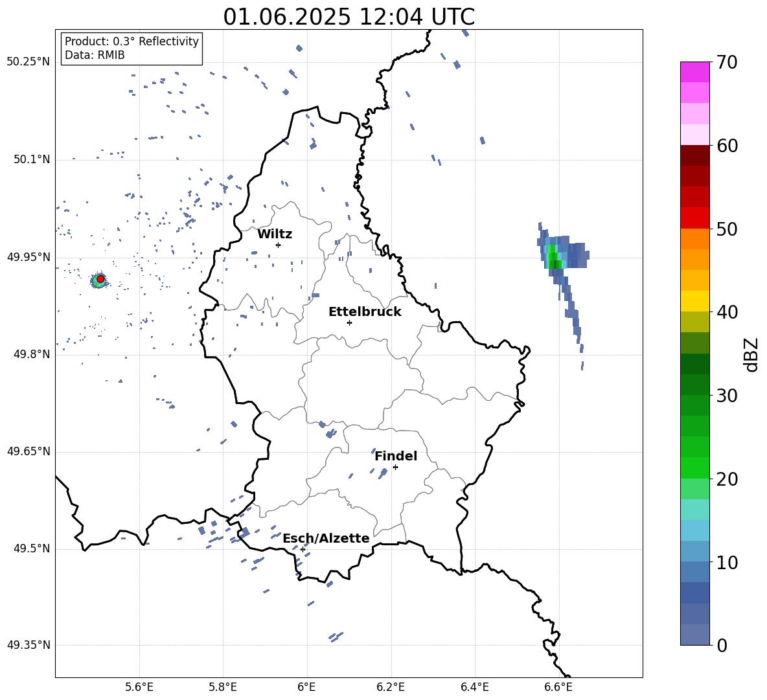This screenshot has height=700, width=767.
Task: Click the 49.65°N latitude label
Action: (29, 451)
